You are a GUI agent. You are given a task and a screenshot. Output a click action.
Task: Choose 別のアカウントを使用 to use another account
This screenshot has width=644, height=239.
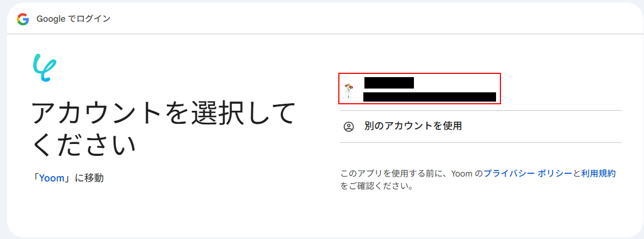point(413,126)
